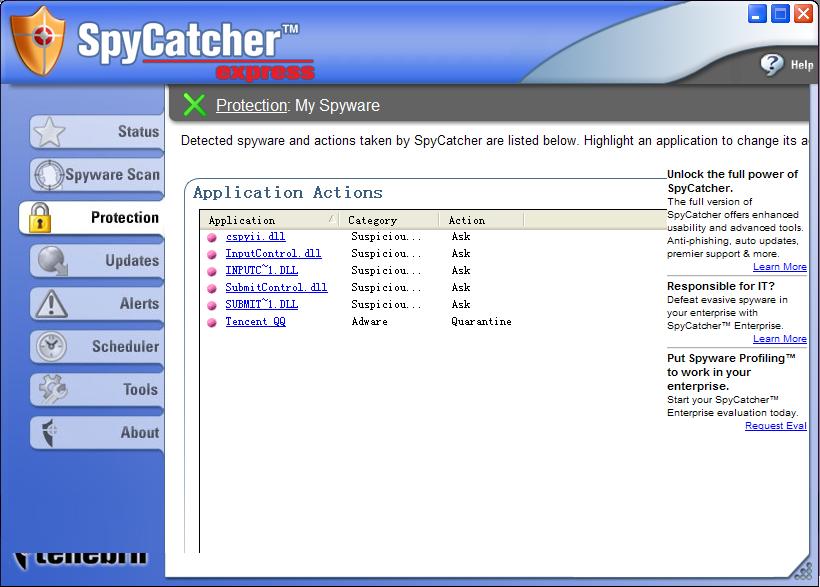The width and height of the screenshot is (820, 587).
Task: Click the pink dot beside SubmitControl.dll
Action: click(x=212, y=288)
